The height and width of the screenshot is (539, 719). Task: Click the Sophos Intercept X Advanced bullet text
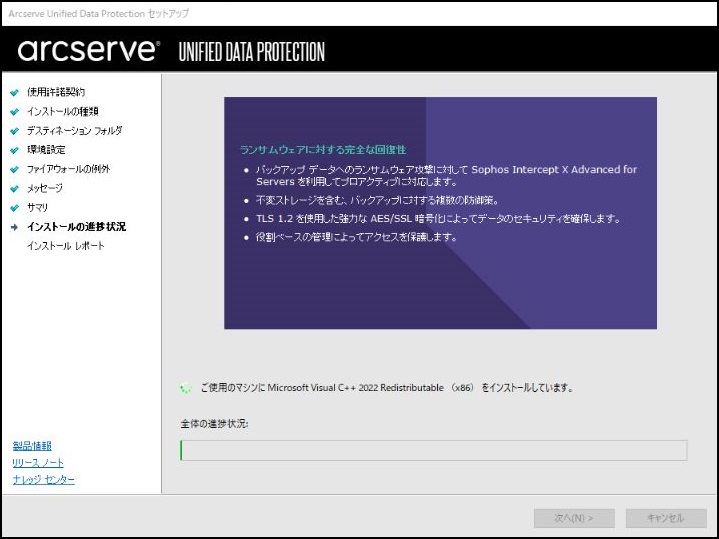pyautogui.click(x=446, y=176)
